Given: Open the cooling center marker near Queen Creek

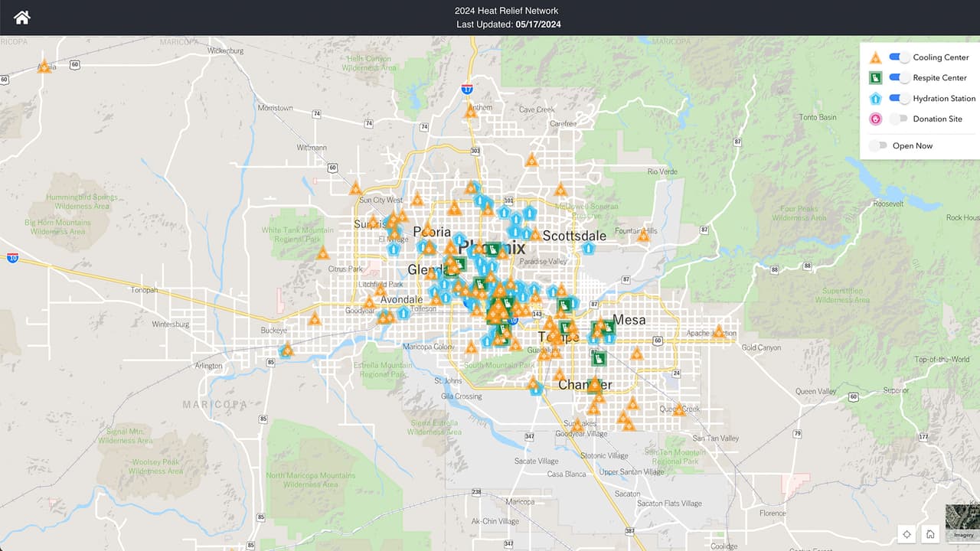Looking at the screenshot, I should (x=678, y=409).
